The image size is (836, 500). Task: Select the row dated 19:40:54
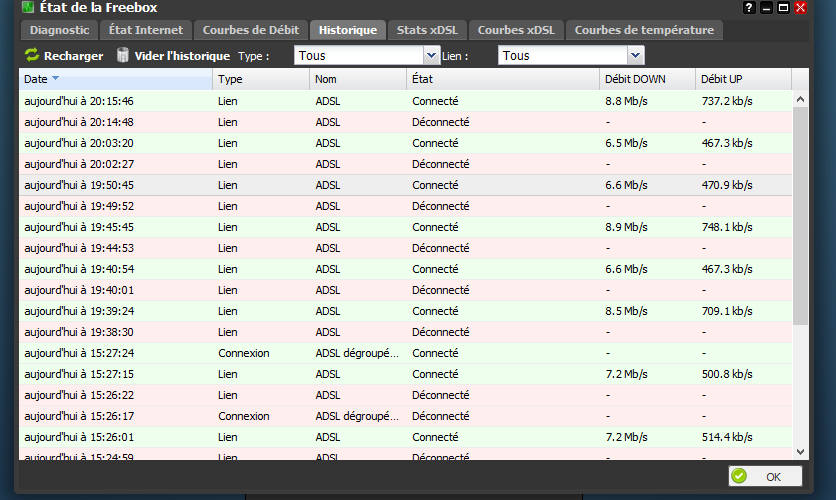pos(405,269)
